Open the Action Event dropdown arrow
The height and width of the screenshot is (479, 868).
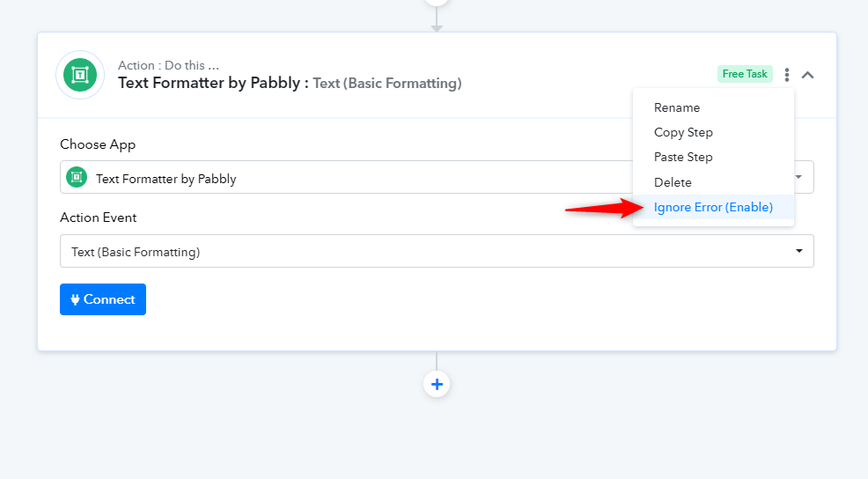pos(798,251)
